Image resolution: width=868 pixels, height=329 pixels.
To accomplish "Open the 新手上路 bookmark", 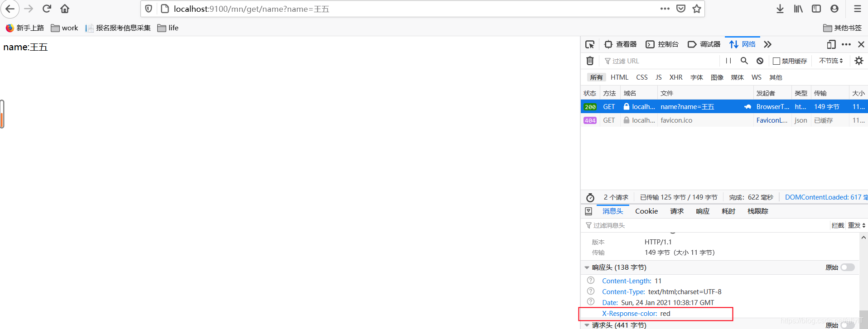I will [x=25, y=28].
